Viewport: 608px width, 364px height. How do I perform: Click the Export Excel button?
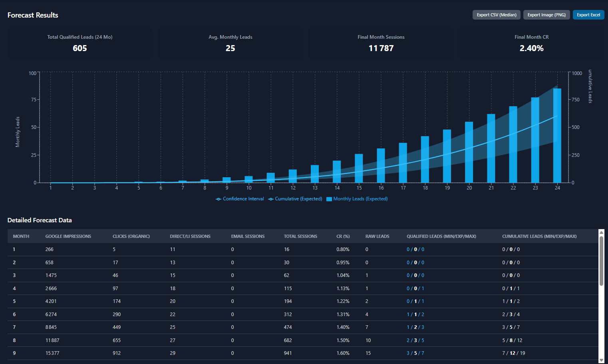(588, 15)
